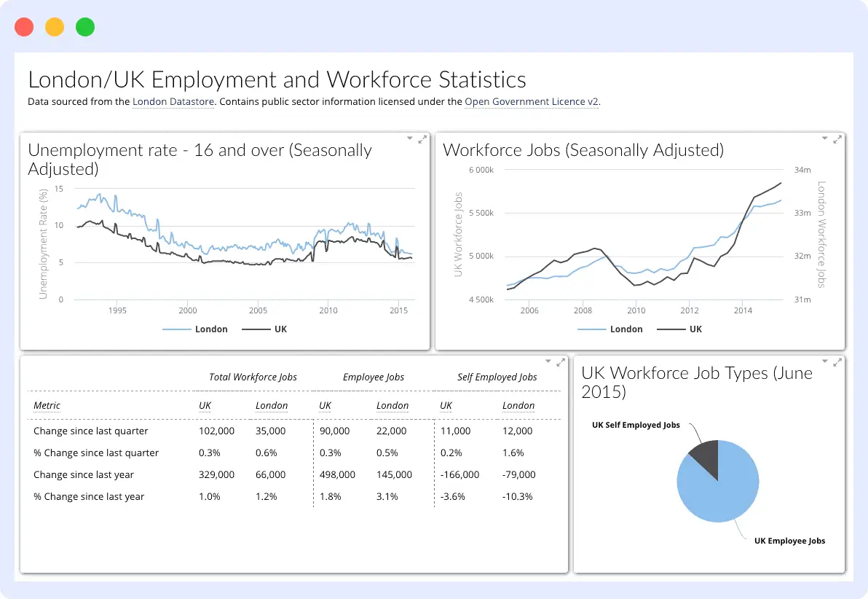
Task: Expand the workforce metrics table panel
Action: point(561,362)
